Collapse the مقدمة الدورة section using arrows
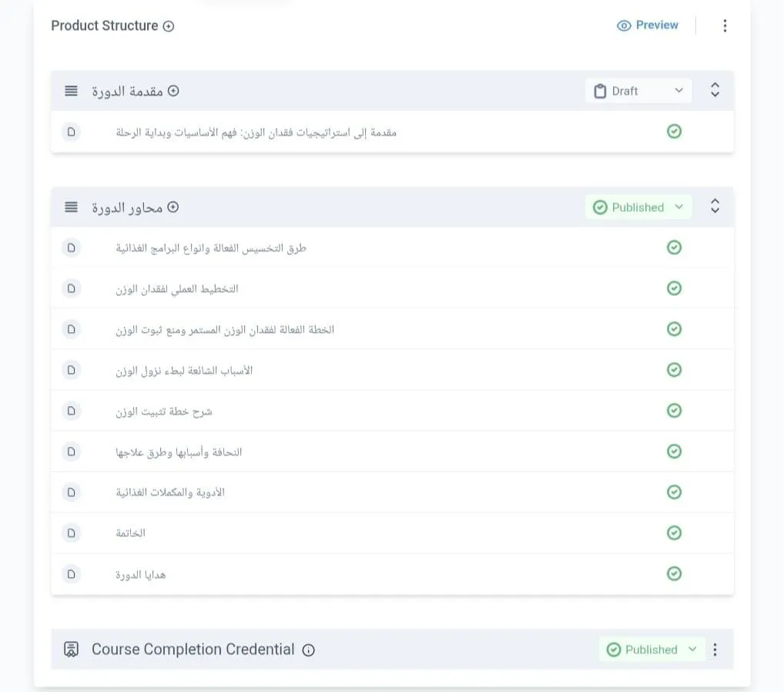The width and height of the screenshot is (784, 692). (x=715, y=90)
